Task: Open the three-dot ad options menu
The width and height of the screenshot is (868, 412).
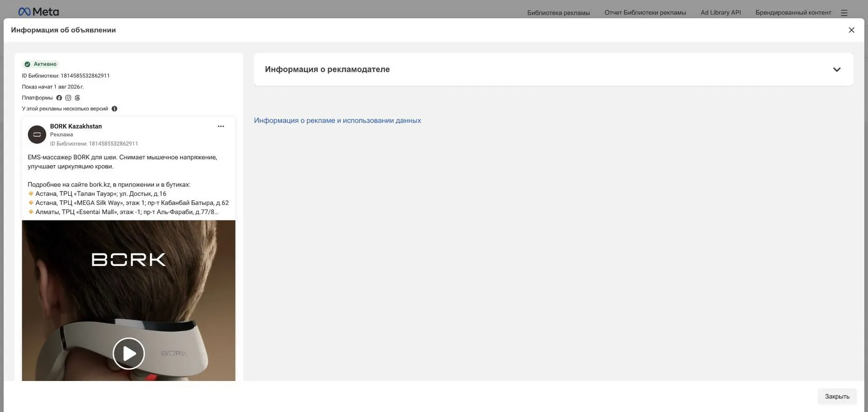Action: (221, 126)
